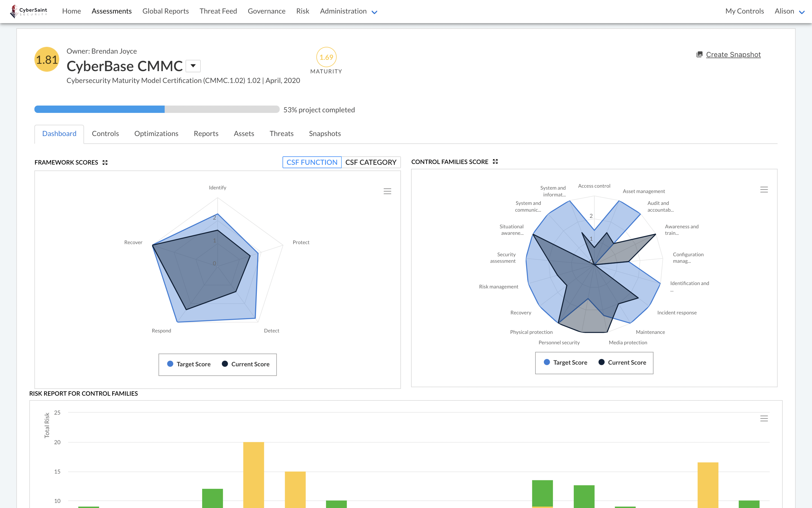Screen dimensions: 812x508
Task: Click the Protect axis label on radar chart
Action: [x=301, y=242]
